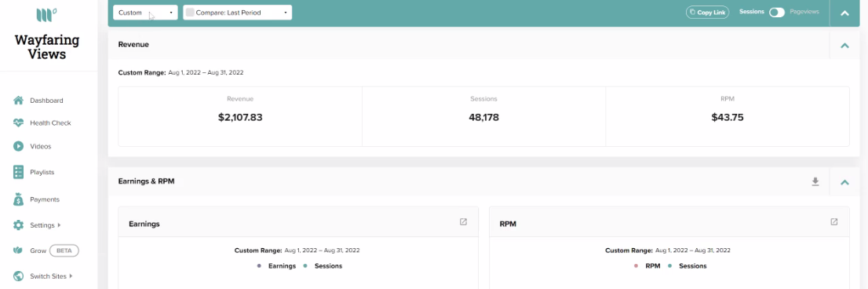Go to the Dashboard menu item
The width and height of the screenshot is (868, 289).
click(x=46, y=101)
